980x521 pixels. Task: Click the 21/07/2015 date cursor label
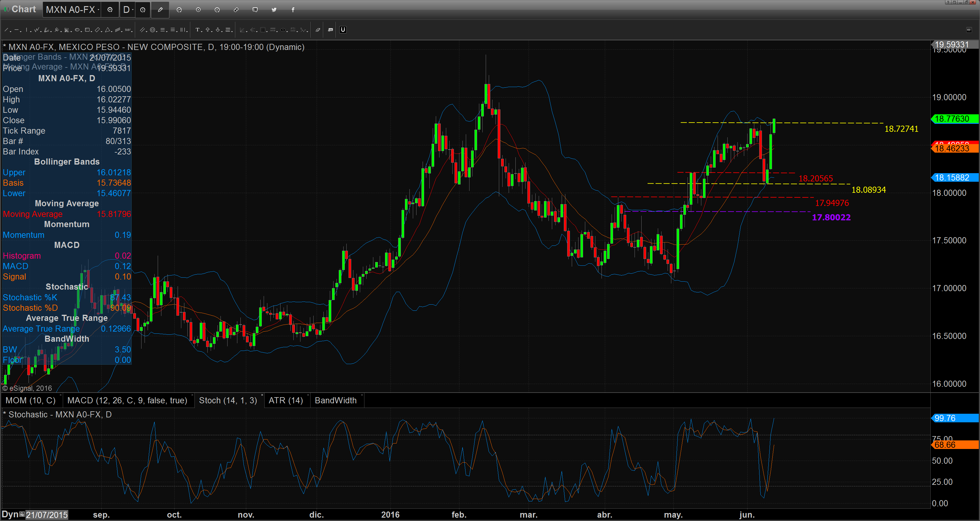47,515
